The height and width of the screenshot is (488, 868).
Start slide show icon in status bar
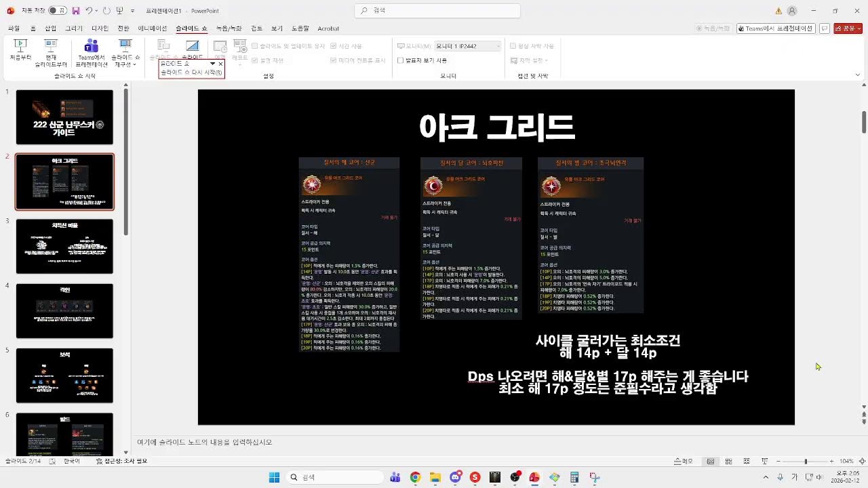click(764, 461)
